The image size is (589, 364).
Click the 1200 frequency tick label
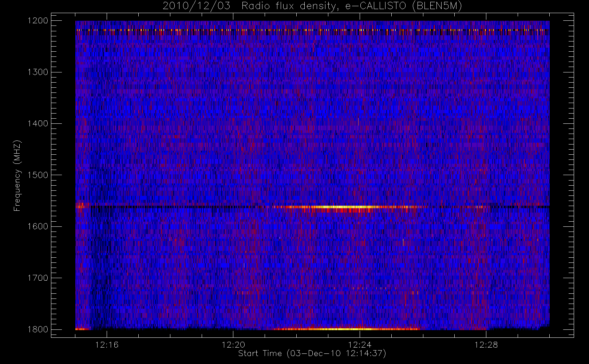pos(38,21)
